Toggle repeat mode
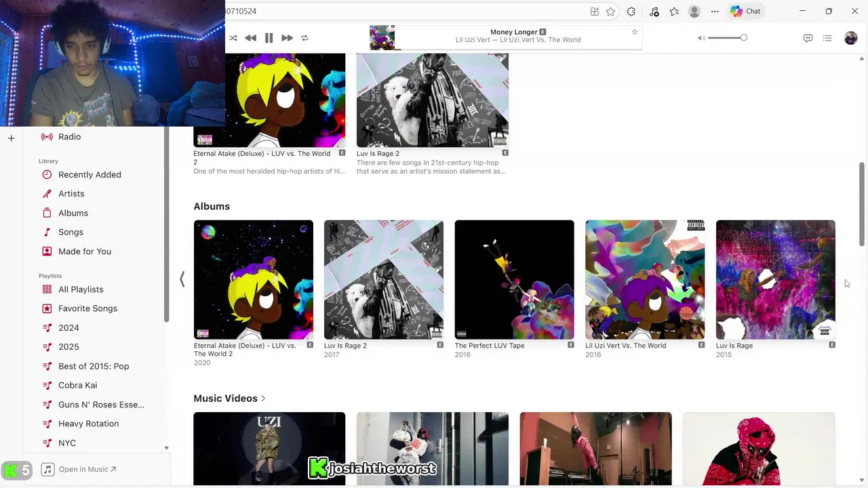868x488 pixels. coord(304,38)
